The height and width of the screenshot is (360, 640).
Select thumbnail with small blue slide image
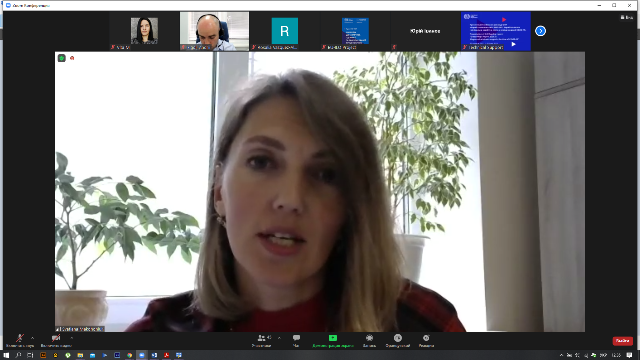coord(355,31)
